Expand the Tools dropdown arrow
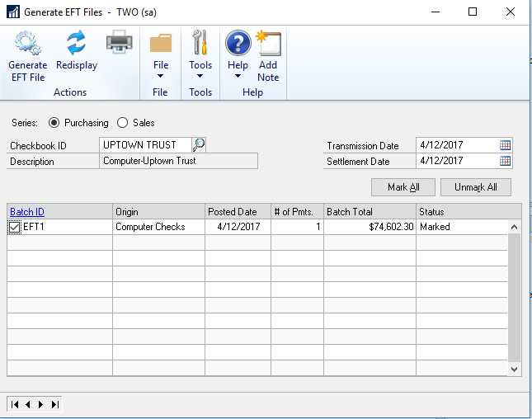 coord(200,76)
